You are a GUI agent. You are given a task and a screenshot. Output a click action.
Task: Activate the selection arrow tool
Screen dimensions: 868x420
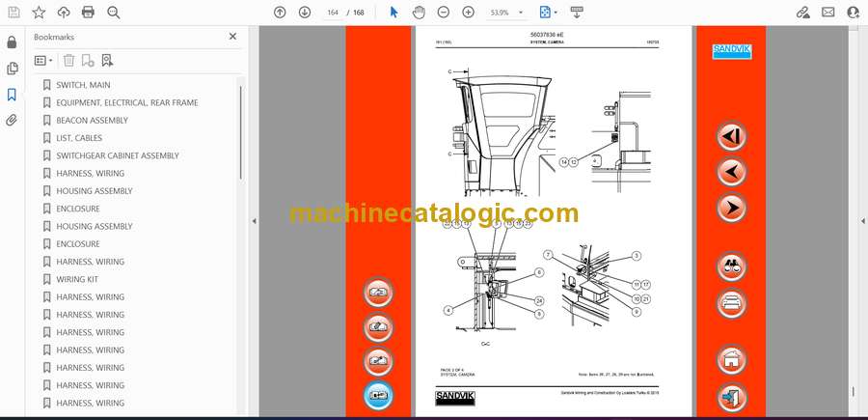point(394,13)
